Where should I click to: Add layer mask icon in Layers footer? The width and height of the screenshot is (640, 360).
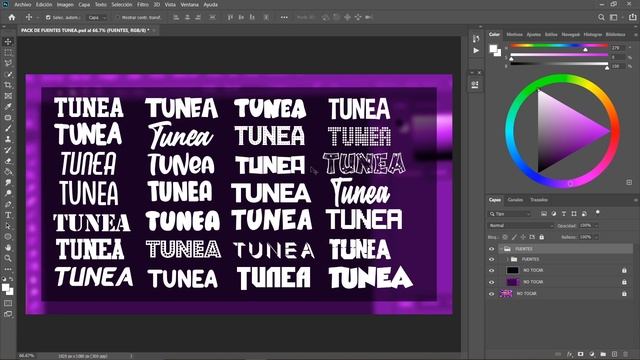tap(581, 354)
